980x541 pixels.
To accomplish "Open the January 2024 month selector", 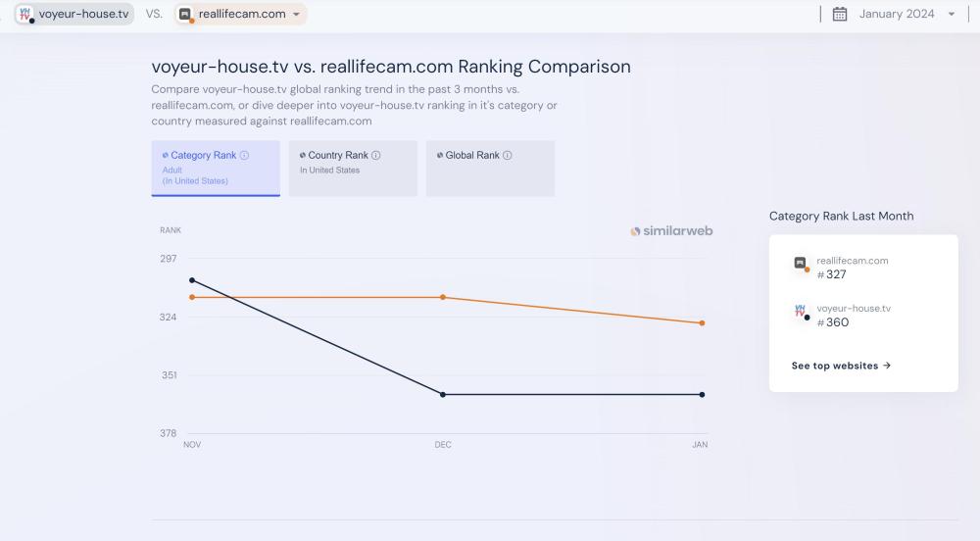I will pos(896,14).
